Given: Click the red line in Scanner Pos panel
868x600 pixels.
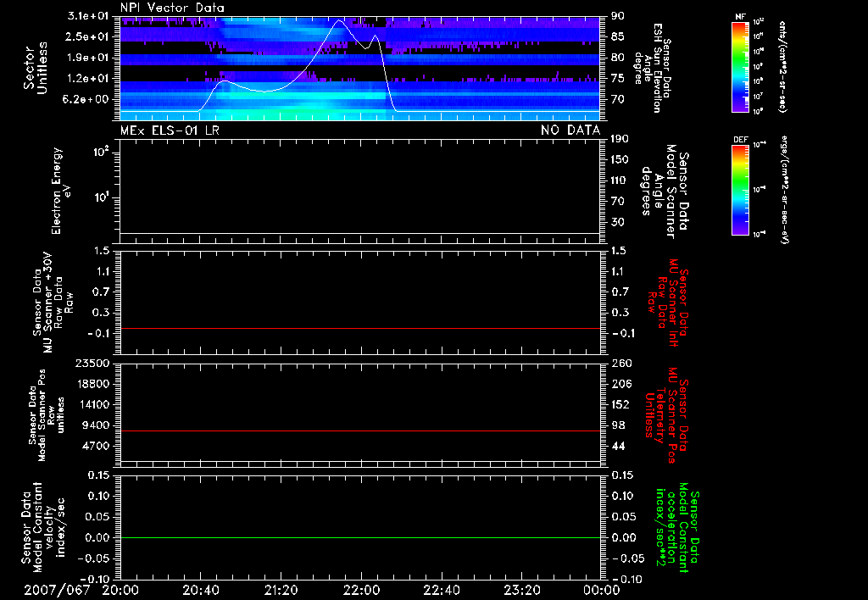Looking at the screenshot, I should (359, 431).
